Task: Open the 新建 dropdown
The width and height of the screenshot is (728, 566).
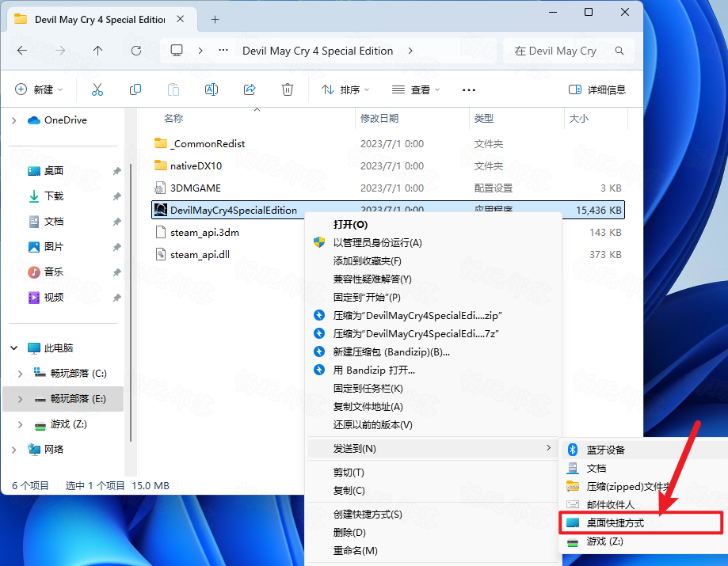Action: pyautogui.click(x=39, y=89)
